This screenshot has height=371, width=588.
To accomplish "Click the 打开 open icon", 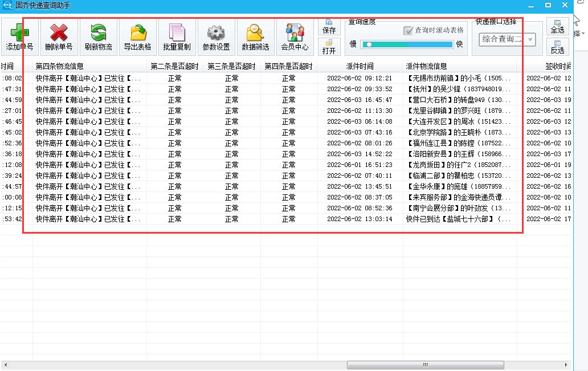I will (329, 48).
